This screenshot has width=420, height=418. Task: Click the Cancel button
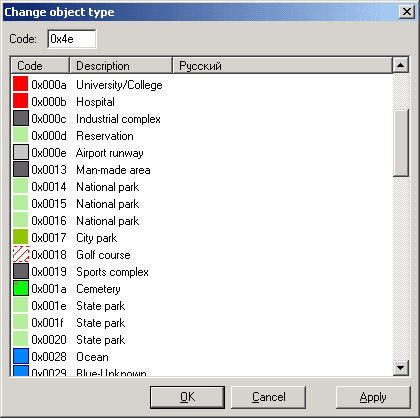coord(269,397)
